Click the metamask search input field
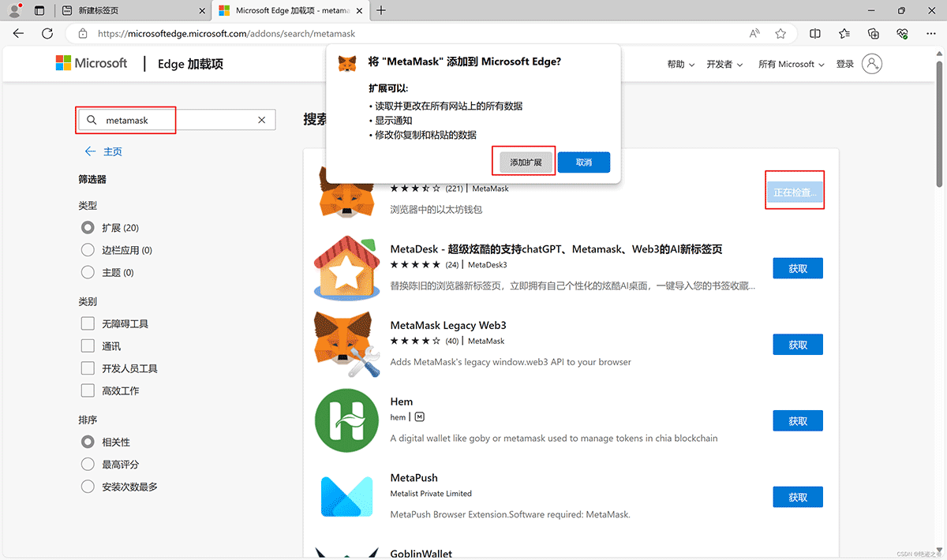Screen dimensions: 947x560 pyautogui.click(x=178, y=121)
